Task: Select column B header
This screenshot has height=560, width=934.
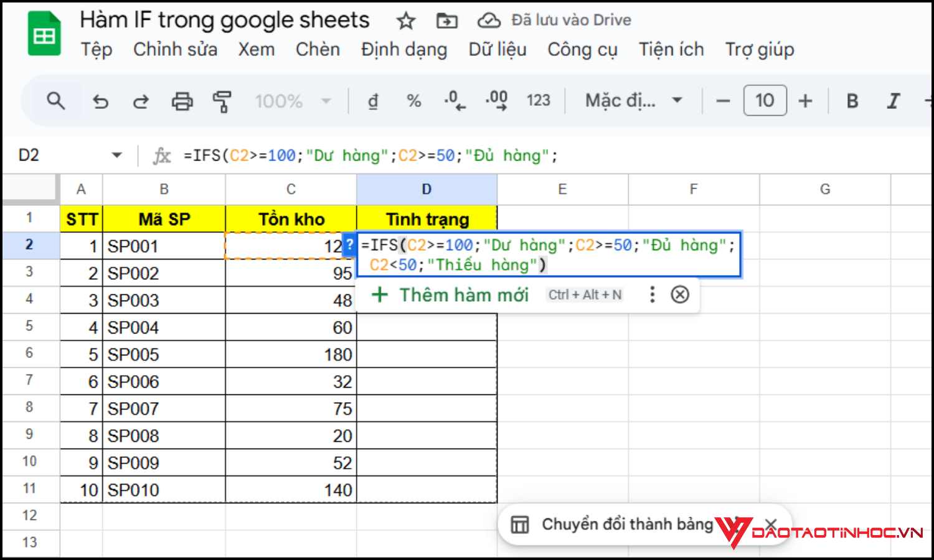Action: [164, 189]
